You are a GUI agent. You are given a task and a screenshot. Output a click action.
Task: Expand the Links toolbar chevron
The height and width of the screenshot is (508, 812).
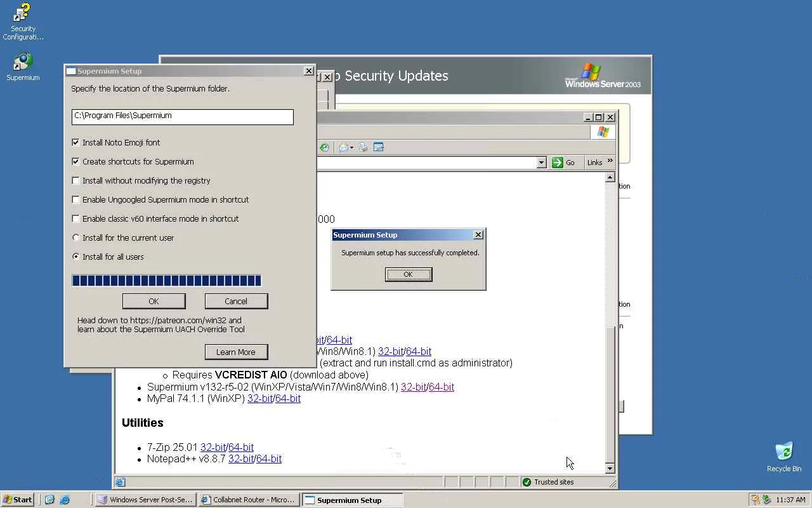610,161
